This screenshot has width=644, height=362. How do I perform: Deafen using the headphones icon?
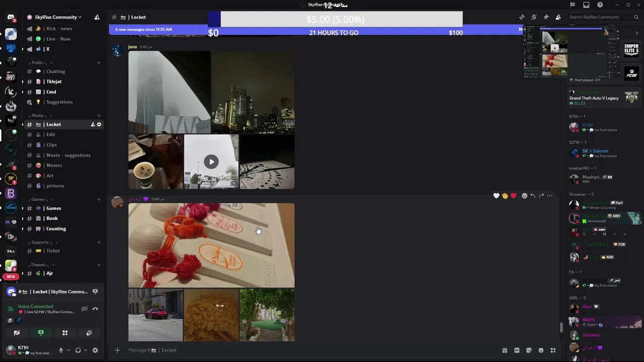pos(78,350)
